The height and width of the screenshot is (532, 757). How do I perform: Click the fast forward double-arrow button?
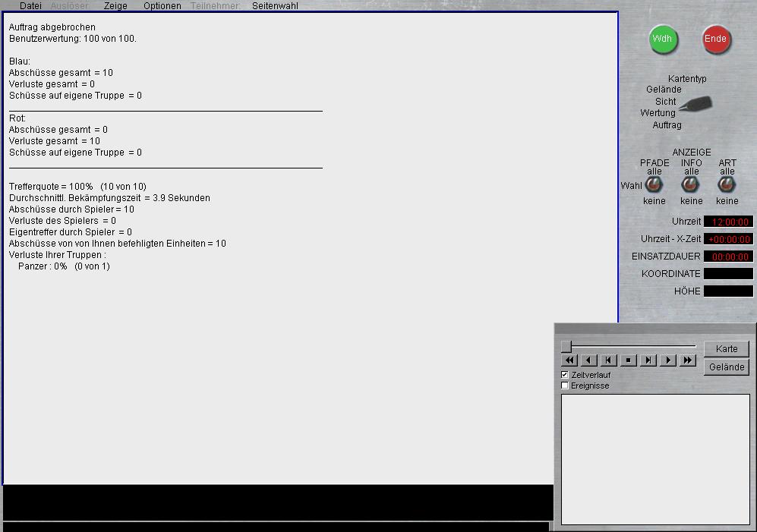[688, 360]
